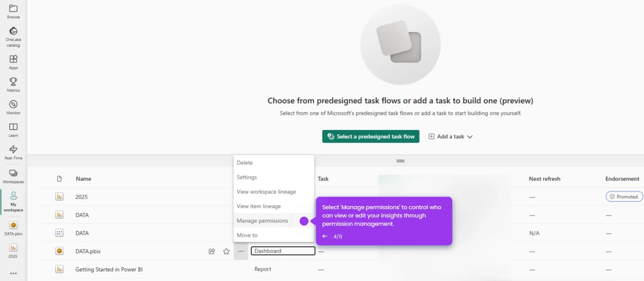Screen dimensions: 644x281
Task: Click the Endorsement column header
Action: [x=622, y=179]
